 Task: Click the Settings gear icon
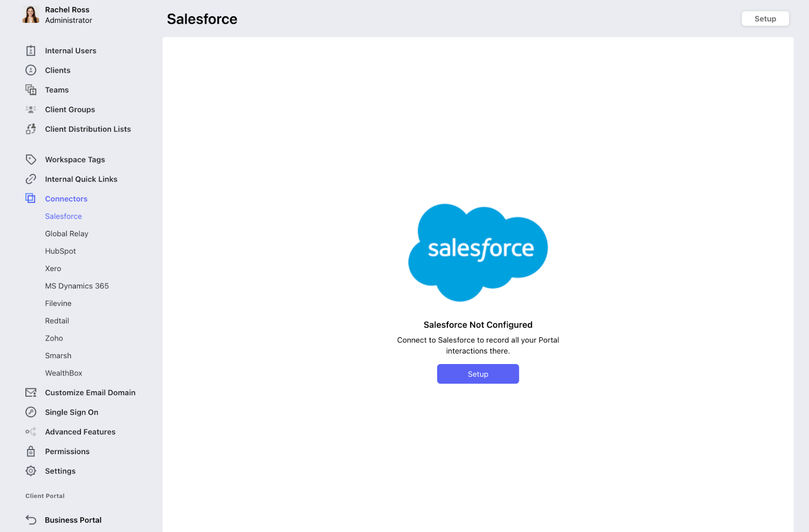[x=31, y=471]
